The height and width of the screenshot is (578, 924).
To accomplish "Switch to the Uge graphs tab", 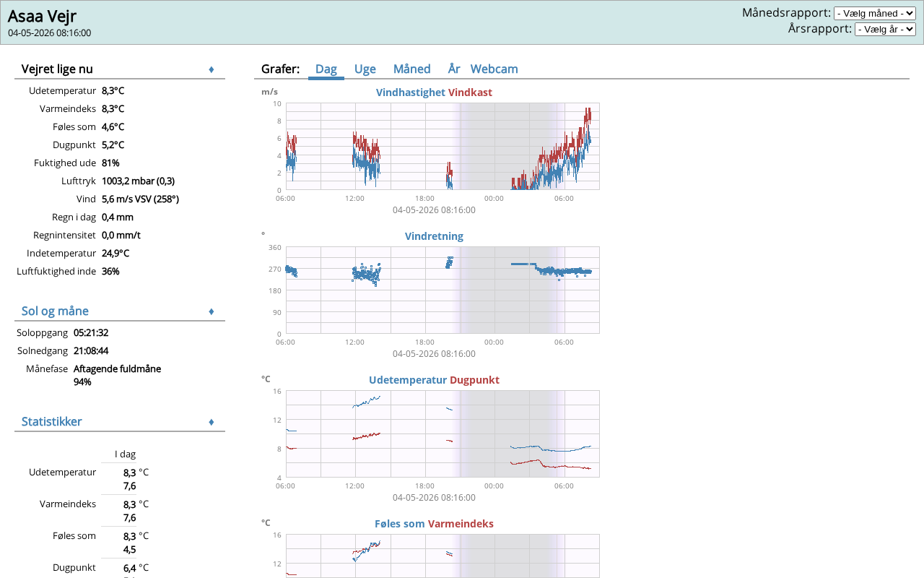I will (365, 69).
